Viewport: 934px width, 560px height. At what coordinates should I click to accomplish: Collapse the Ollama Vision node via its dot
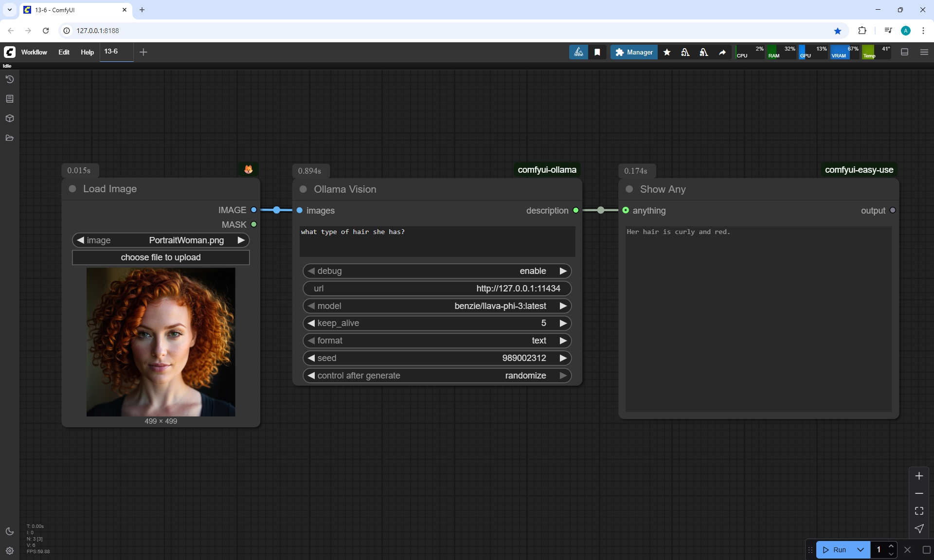point(303,189)
